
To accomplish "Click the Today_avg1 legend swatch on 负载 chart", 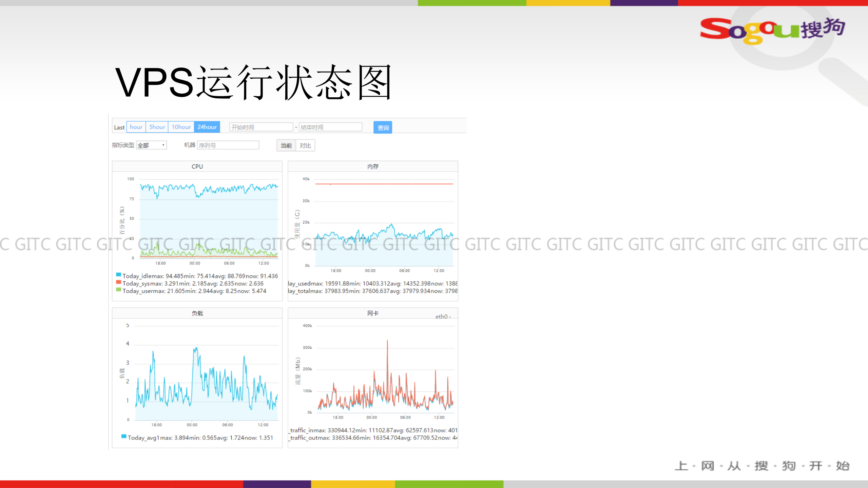I will 123,437.
